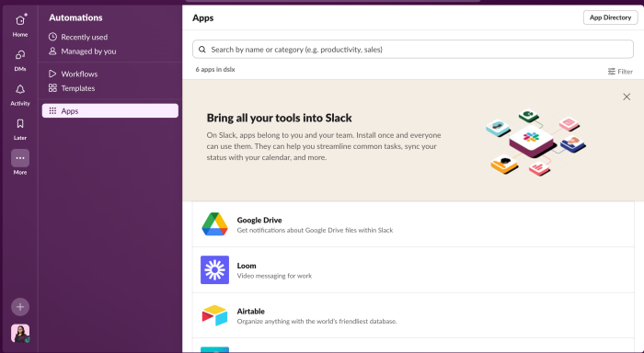Image resolution: width=644 pixels, height=353 pixels.
Task: Click the Recently used clock icon
Action: tap(52, 37)
